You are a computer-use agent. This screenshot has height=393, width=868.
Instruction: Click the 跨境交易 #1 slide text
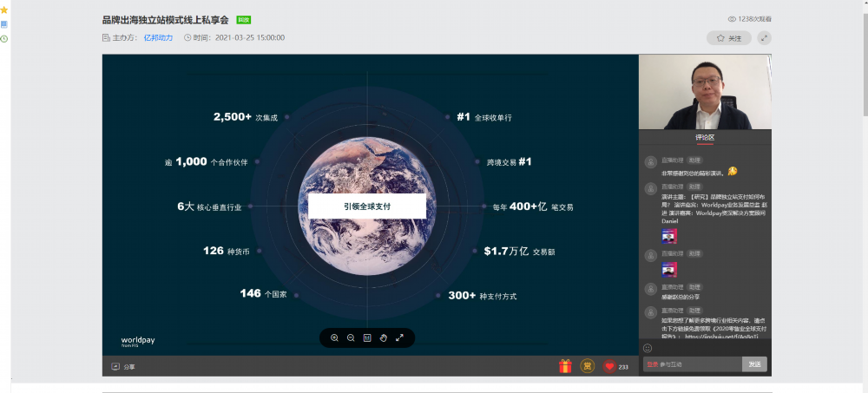pyautogui.click(x=510, y=162)
